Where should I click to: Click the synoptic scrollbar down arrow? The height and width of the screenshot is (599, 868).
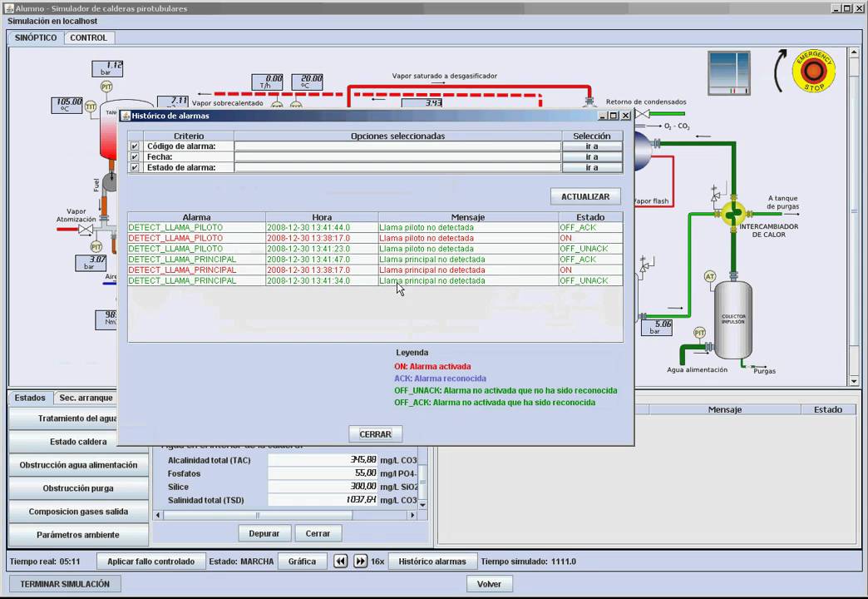coord(854,381)
